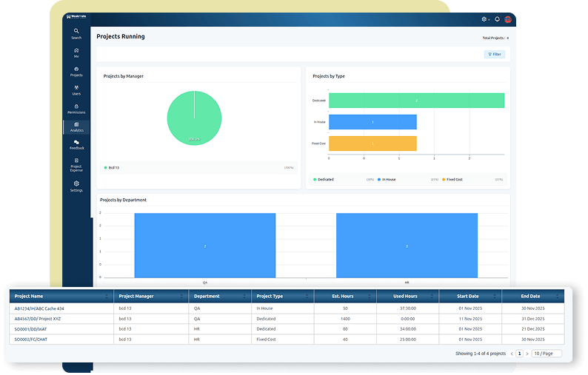The width and height of the screenshot is (588, 375).
Task: Click the Filter button
Action: [495, 54]
